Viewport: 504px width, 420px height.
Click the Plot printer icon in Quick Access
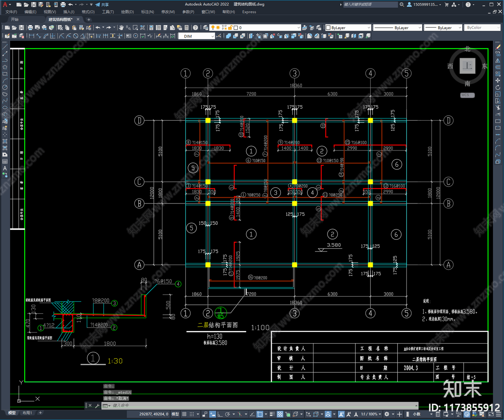pos(63,4)
